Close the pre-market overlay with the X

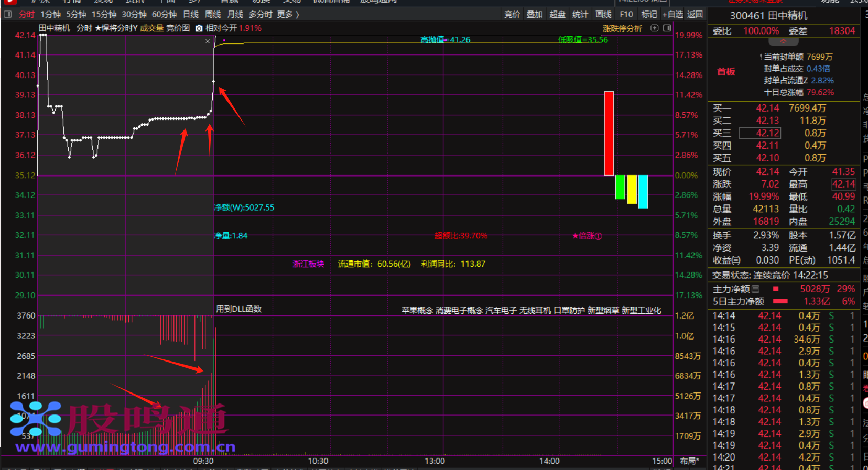tap(208, 41)
